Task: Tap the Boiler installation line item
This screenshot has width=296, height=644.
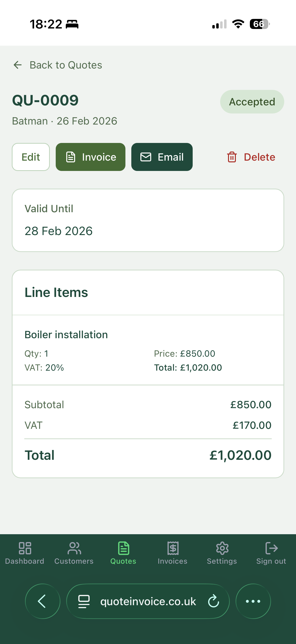Action: coord(66,335)
